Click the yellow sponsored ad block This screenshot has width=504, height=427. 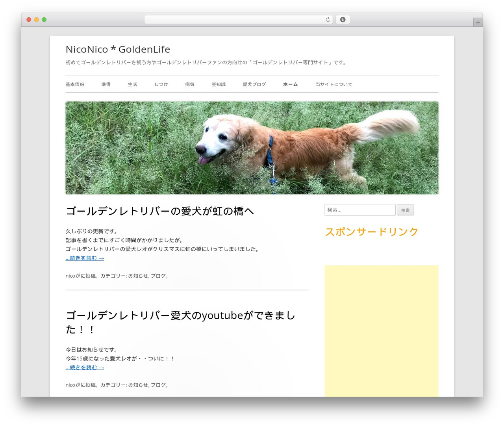click(382, 331)
